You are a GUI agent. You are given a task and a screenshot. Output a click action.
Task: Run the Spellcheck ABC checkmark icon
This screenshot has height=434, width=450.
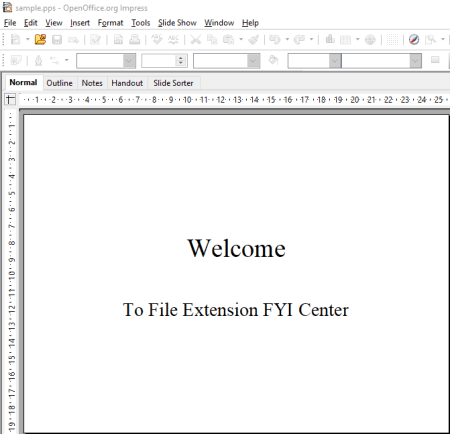pyautogui.click(x=157, y=40)
